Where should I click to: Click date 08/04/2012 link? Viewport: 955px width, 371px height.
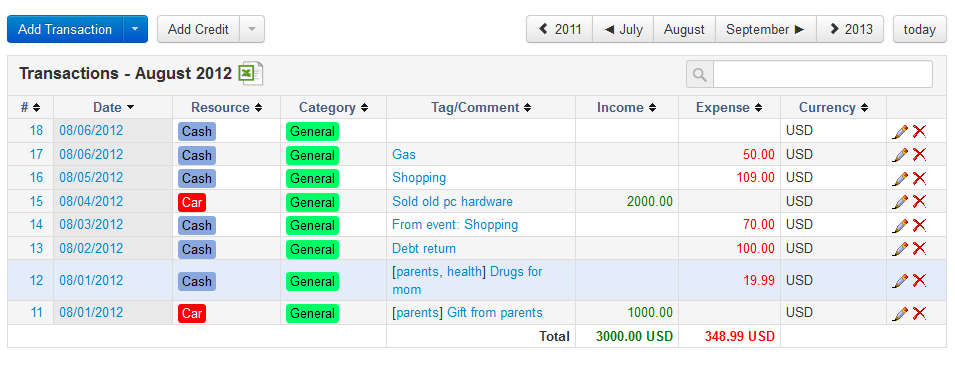91,201
